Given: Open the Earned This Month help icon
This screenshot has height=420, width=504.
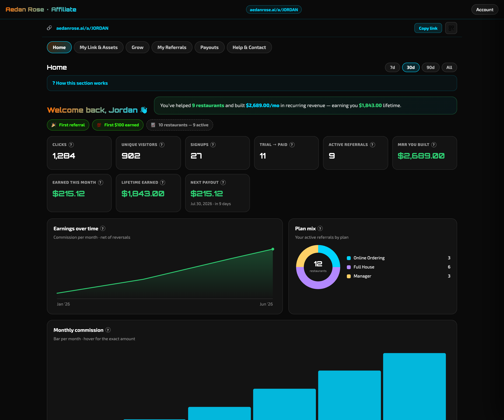Looking at the screenshot, I should click(x=101, y=183).
